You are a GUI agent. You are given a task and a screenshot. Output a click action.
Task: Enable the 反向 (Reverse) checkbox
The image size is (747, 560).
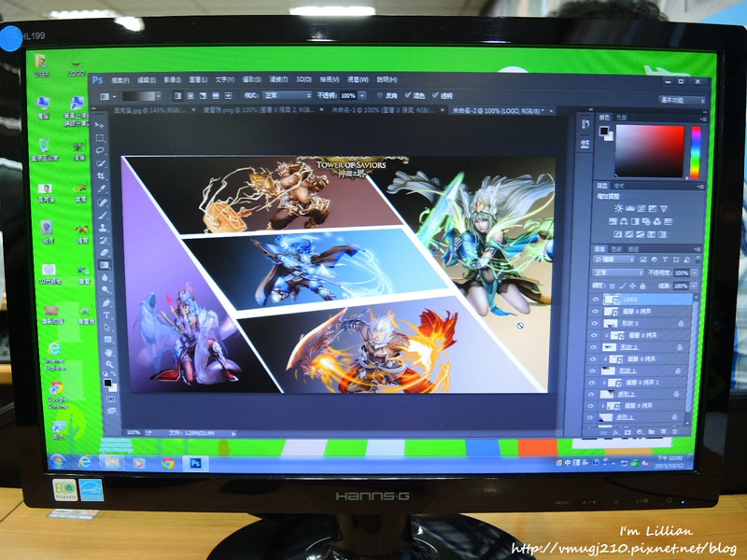coord(380,96)
